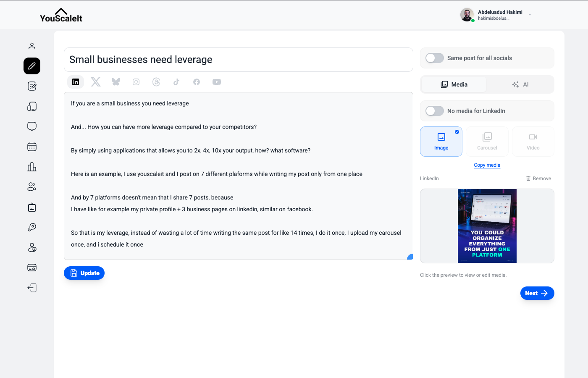Click the logout icon in sidebar
The image size is (588, 378).
(x=32, y=288)
